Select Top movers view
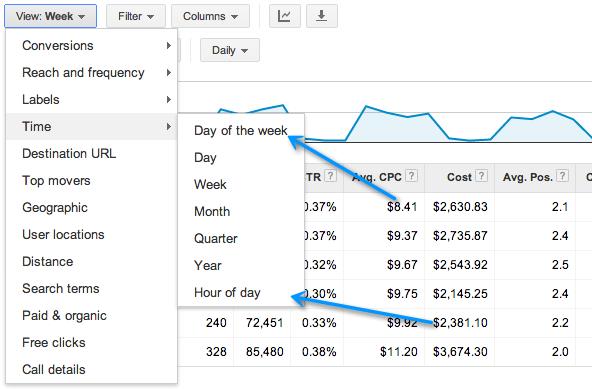The width and height of the screenshot is (592, 389). (x=91, y=181)
